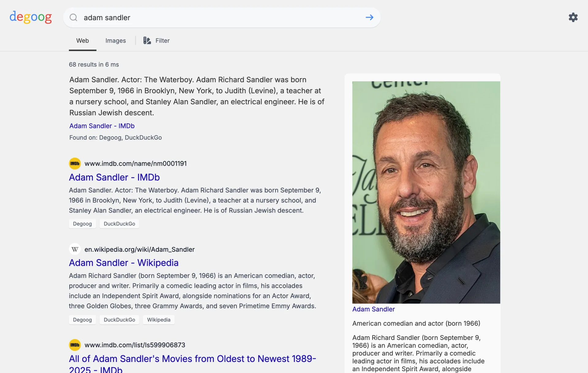Click the Wikipedia tag under the Wikipedia result
Screen dimensions: 588x373
159,320
